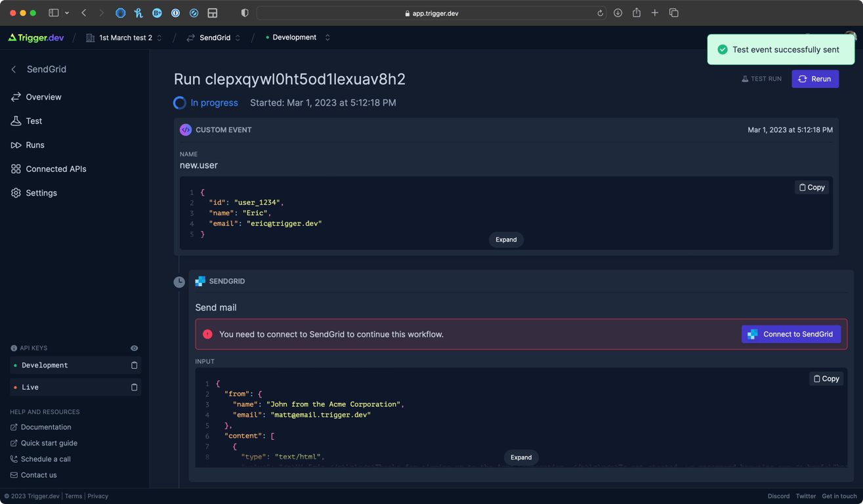This screenshot has height=504, width=863.
Task: Select the Development API key row
Action: point(75,366)
